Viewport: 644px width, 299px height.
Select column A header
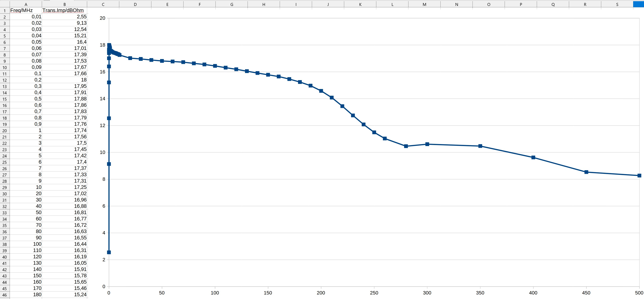tap(26, 4)
